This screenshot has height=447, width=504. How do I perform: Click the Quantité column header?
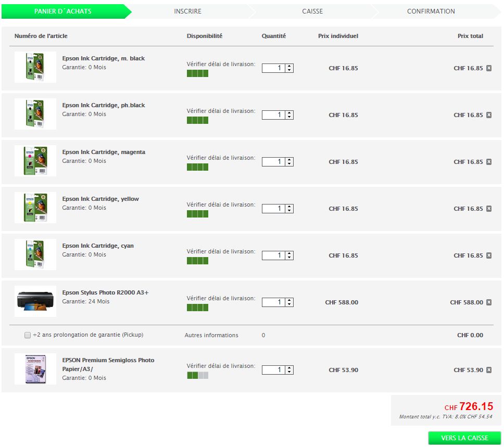tap(273, 36)
